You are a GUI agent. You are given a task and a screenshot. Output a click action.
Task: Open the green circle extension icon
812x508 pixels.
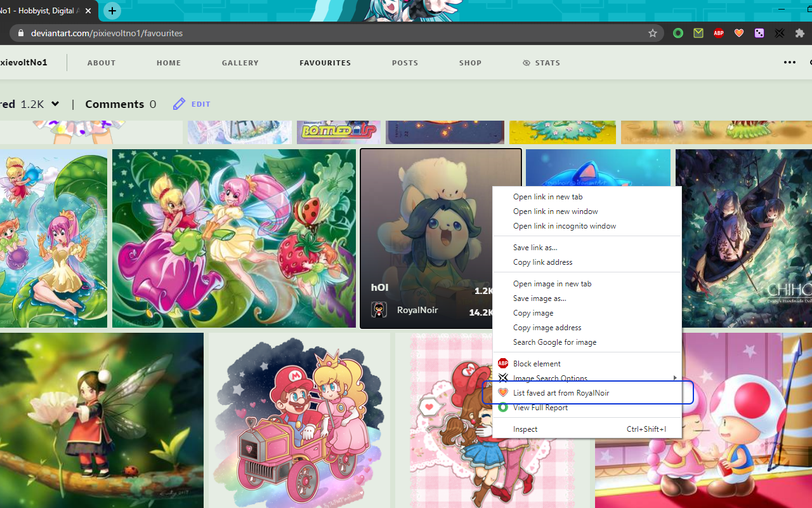pos(678,33)
